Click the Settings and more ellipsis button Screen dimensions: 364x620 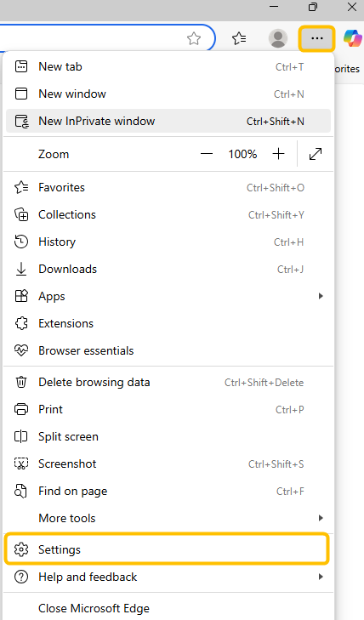317,38
